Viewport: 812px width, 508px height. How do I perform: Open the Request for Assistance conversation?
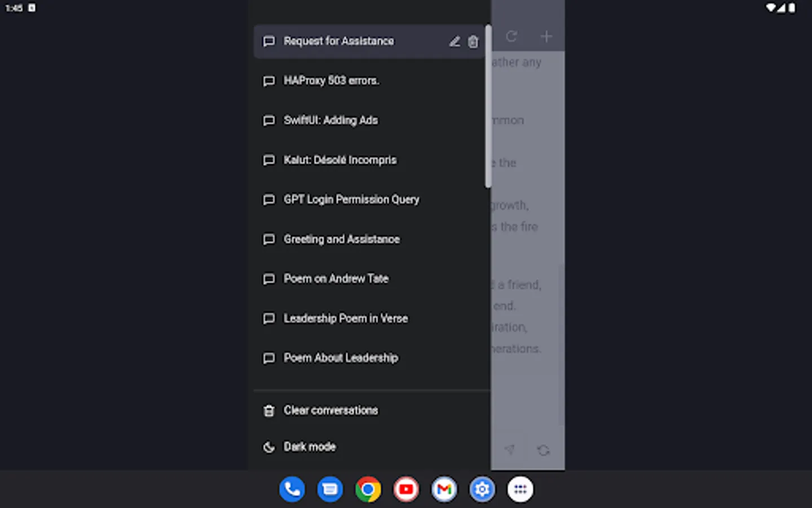point(369,41)
